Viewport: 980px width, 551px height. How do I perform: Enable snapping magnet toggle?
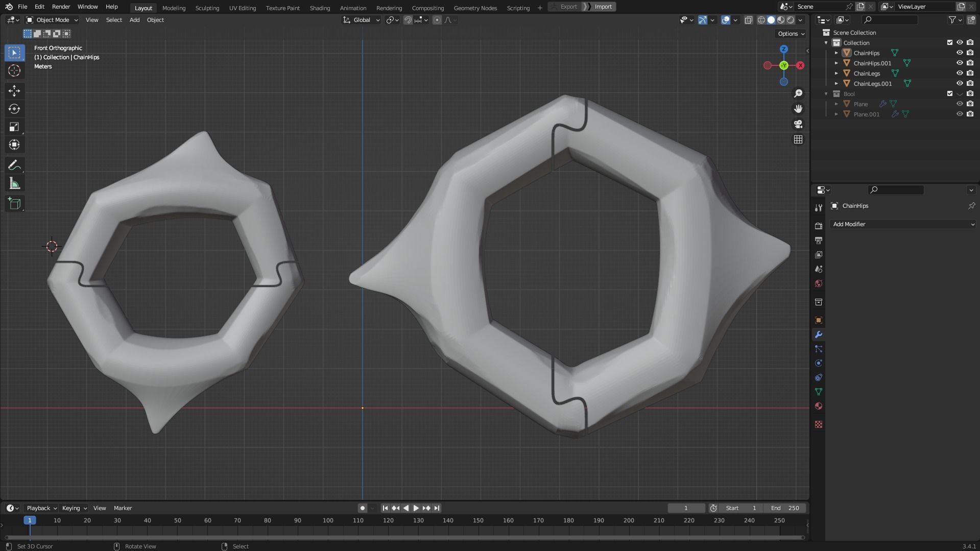point(408,20)
